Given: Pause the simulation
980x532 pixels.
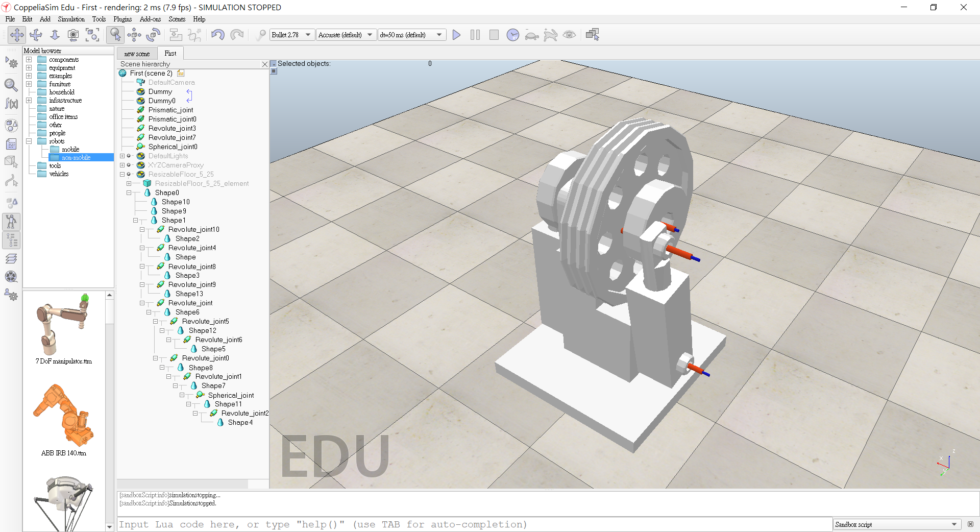Looking at the screenshot, I should pos(475,35).
